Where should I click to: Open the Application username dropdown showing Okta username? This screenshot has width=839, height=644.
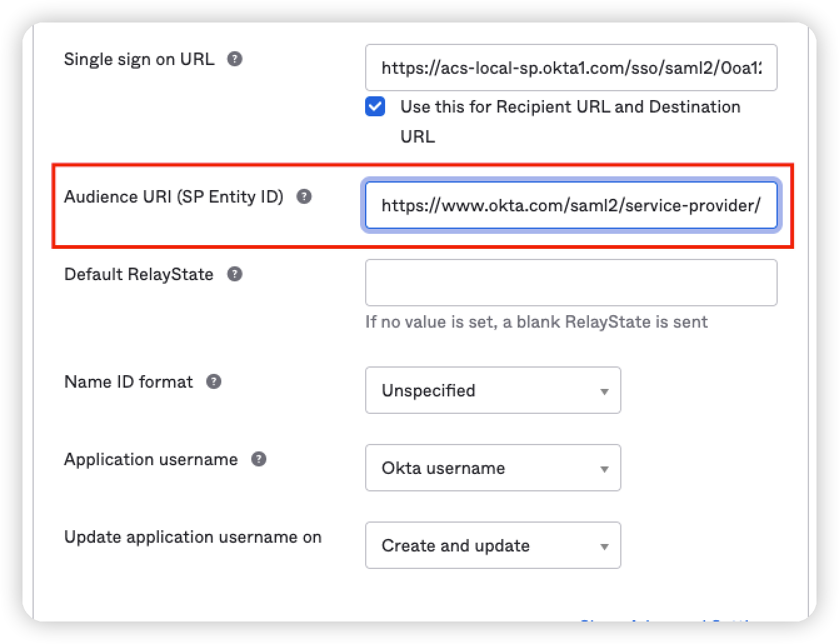pos(493,468)
